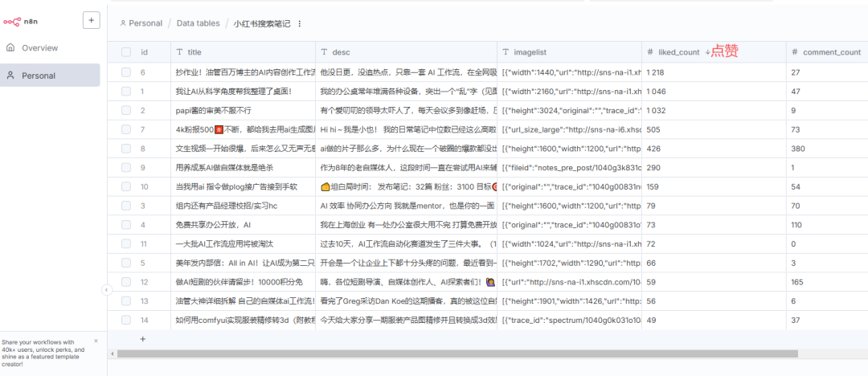Click the comment_count column header
Screen dimensions: 868x376
tap(826, 52)
